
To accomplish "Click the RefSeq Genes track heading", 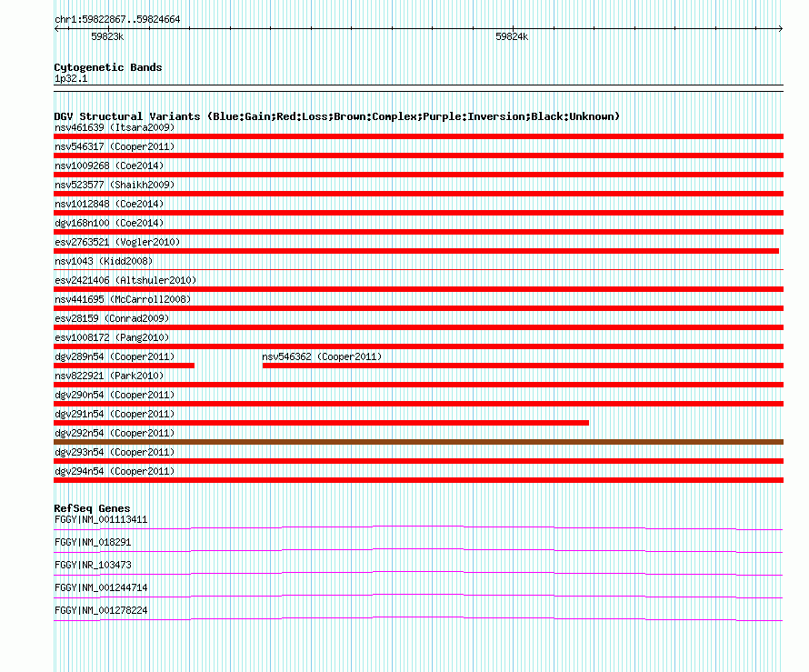I will [x=92, y=508].
